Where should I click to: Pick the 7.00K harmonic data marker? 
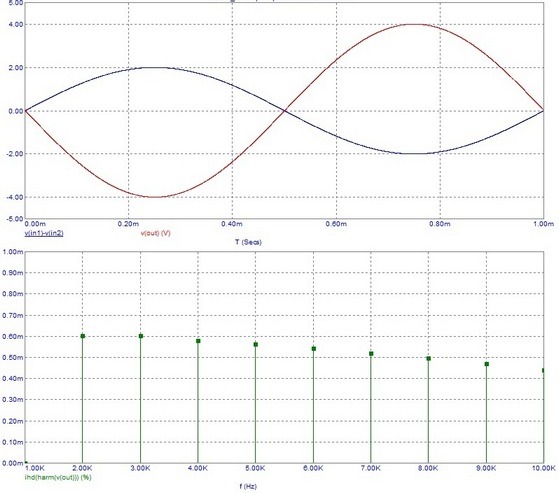[371, 354]
